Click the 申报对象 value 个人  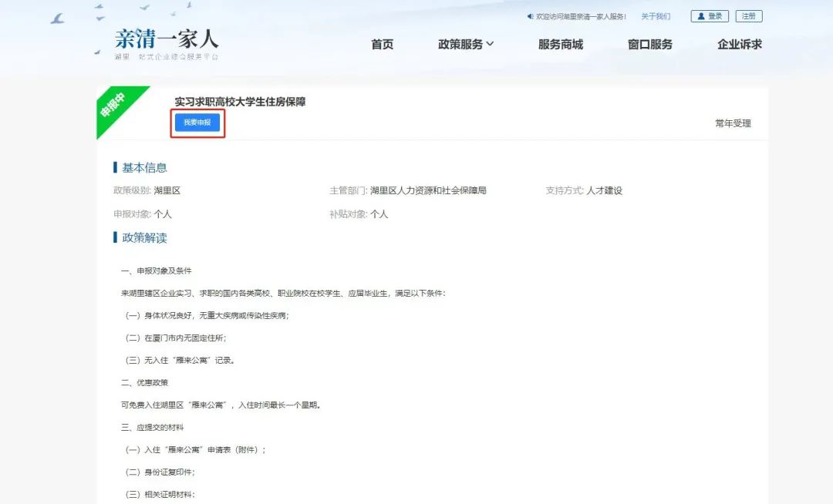[x=163, y=214]
